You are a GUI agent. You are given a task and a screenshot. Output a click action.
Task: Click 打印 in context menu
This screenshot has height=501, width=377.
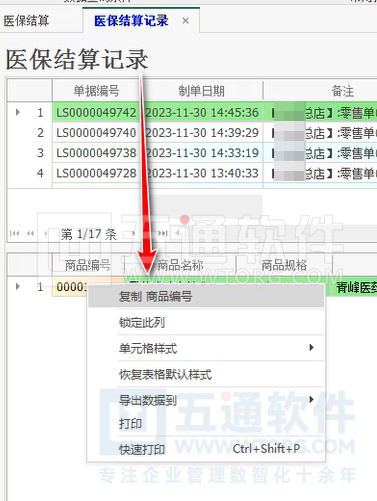click(206, 423)
